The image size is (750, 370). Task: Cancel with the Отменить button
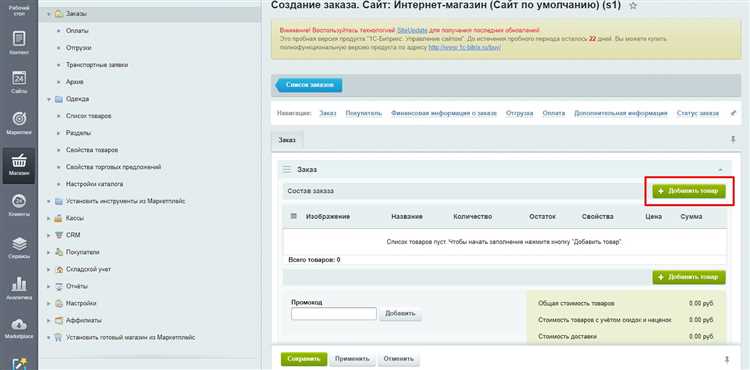(398, 359)
